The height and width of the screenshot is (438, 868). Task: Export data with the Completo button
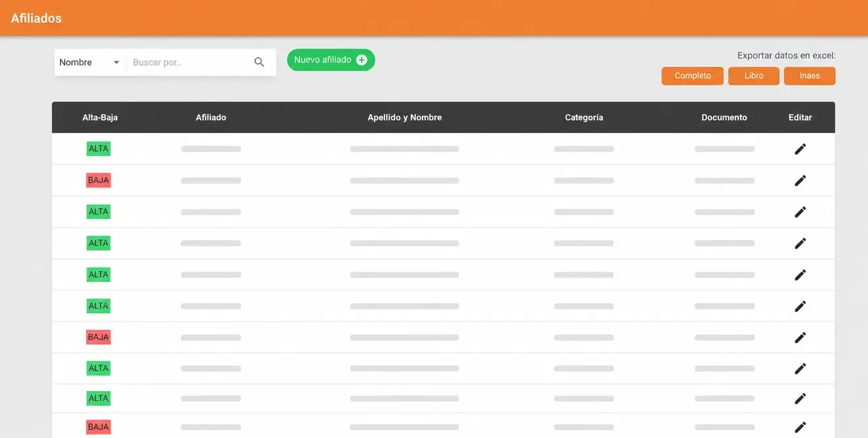click(x=692, y=76)
